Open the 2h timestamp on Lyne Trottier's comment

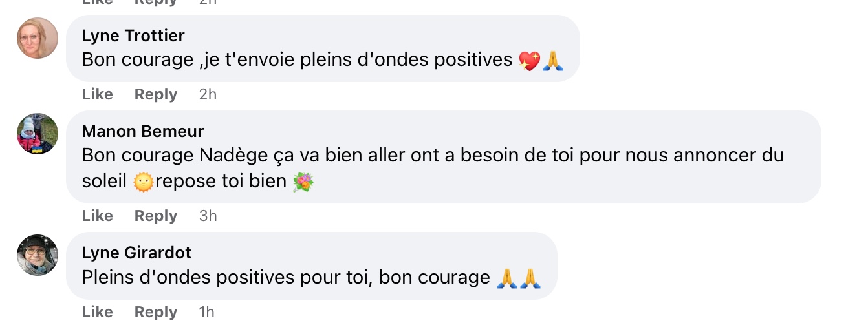click(x=208, y=94)
